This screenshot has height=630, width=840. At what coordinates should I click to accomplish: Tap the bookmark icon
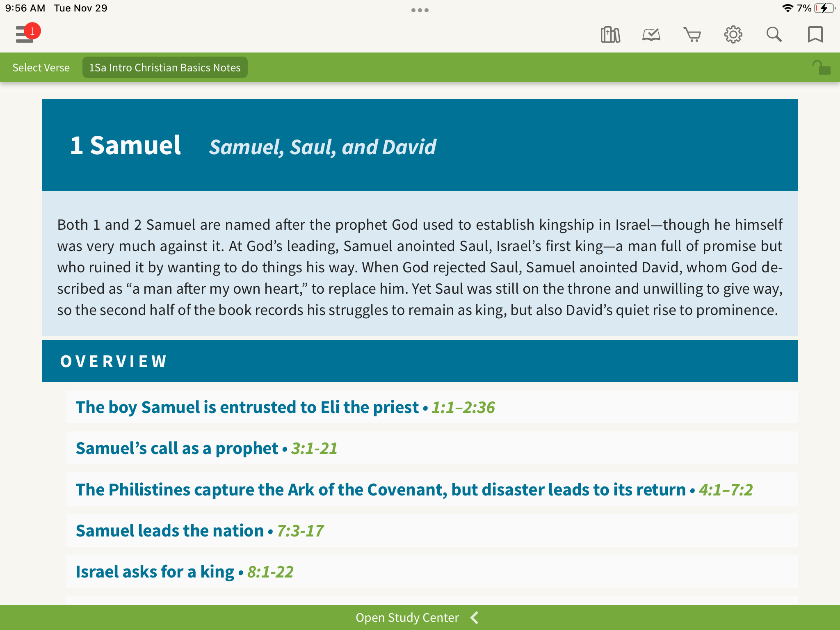(x=815, y=35)
